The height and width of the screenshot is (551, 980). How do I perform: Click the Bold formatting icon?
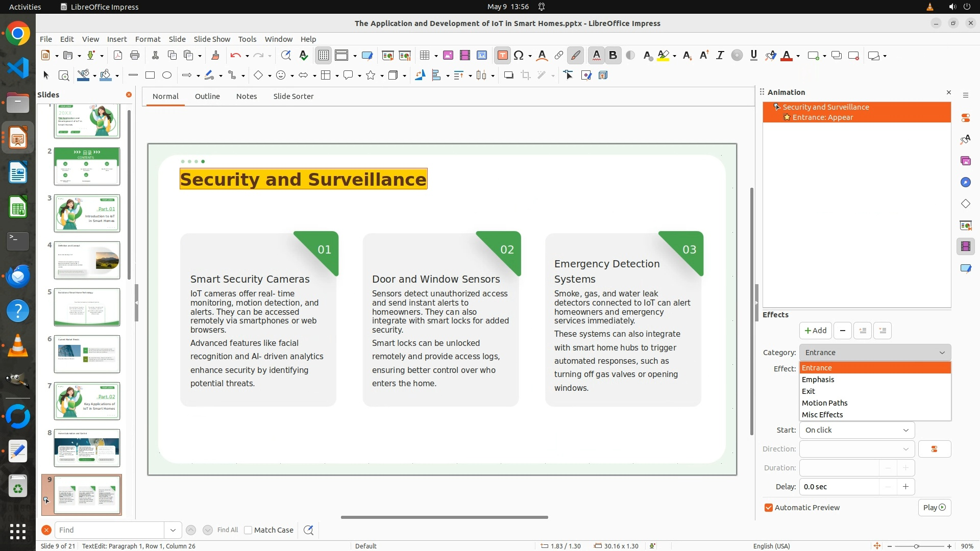point(613,56)
